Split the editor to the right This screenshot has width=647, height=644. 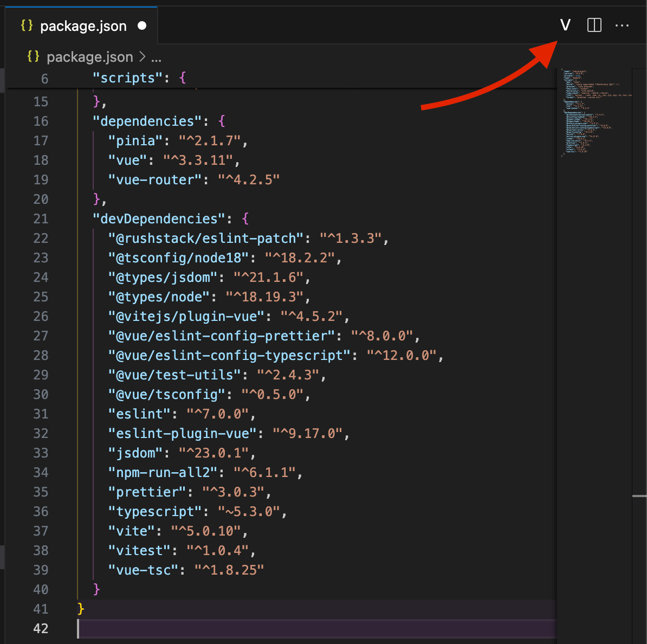click(594, 25)
